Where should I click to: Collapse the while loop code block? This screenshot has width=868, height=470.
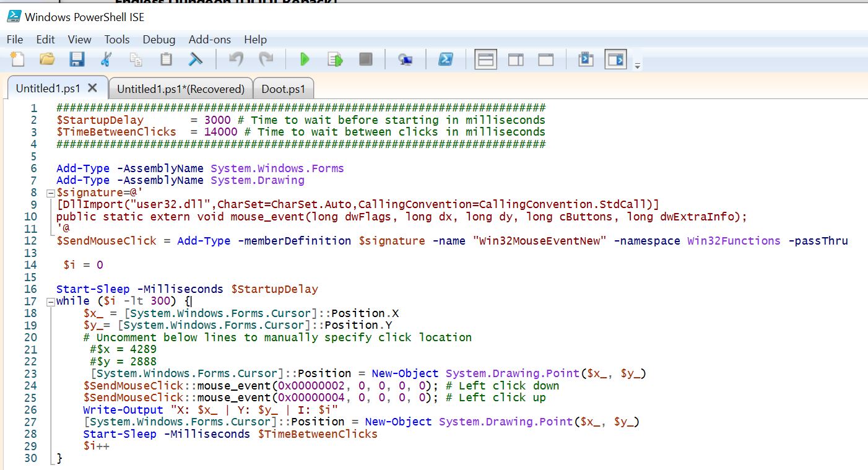(x=50, y=302)
